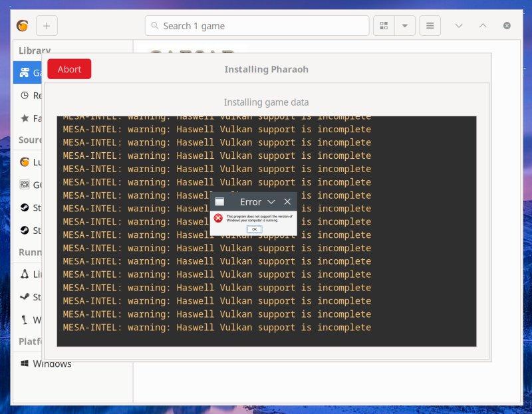
Task: Select the Steam source
Action: (37, 207)
